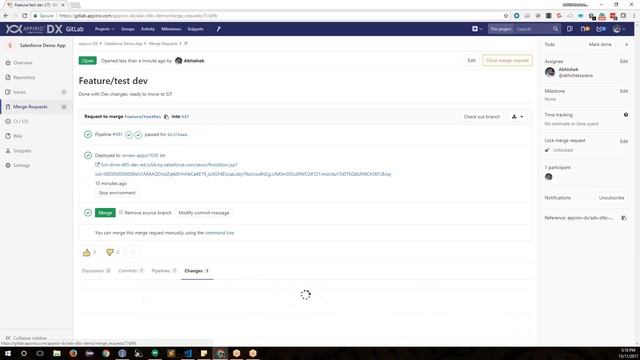Image resolution: width=640 pixels, height=360 pixels.
Task: Open Visual Studio Code from the taskbar
Action: [187, 353]
